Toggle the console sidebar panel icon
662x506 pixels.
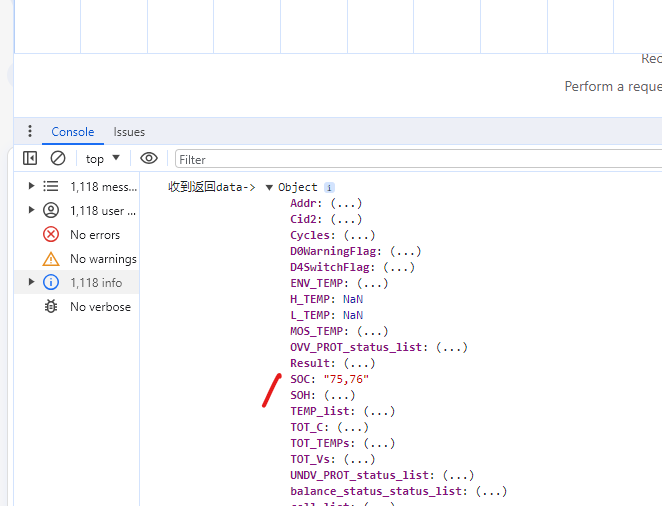(x=30, y=158)
